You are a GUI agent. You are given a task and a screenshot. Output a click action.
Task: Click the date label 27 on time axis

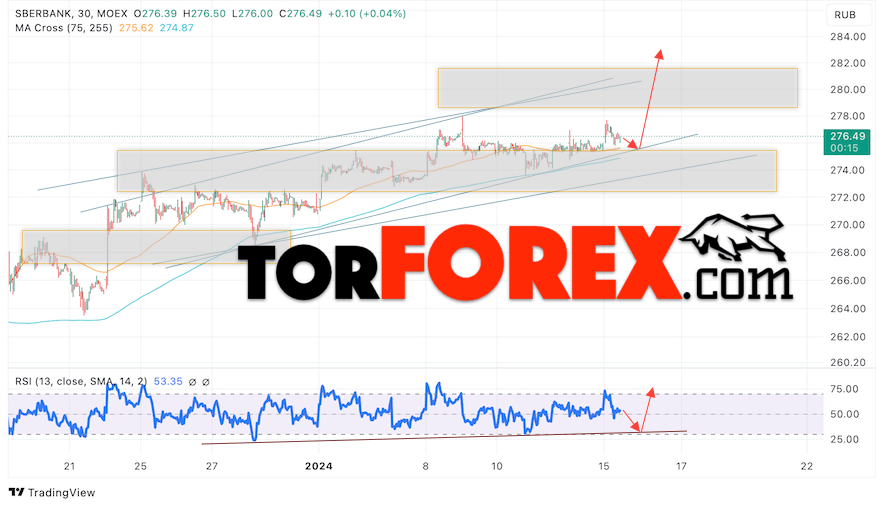211,466
